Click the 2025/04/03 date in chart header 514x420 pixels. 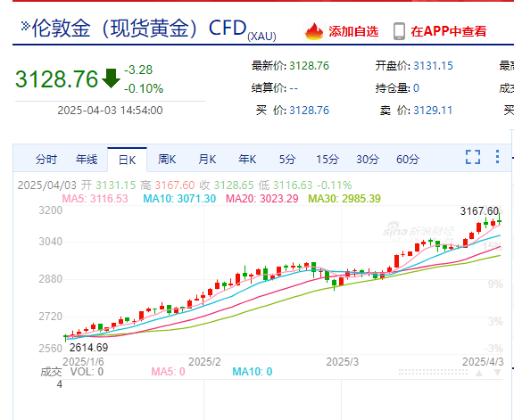(x=47, y=185)
